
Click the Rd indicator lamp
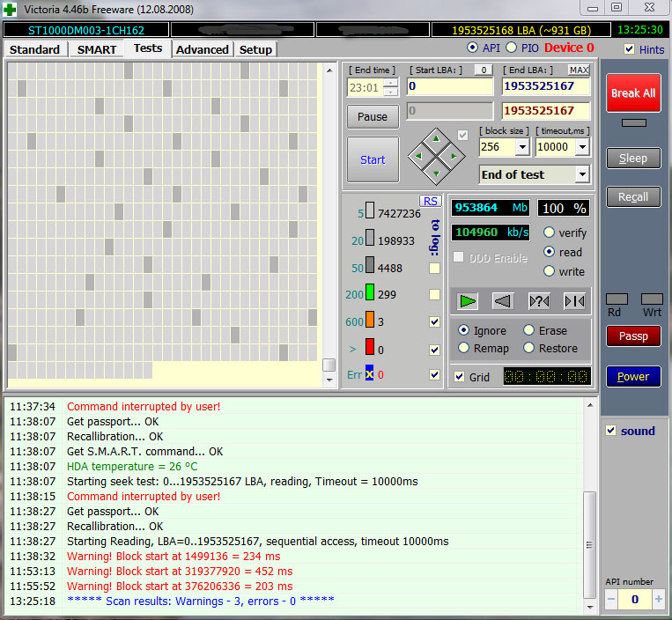[x=617, y=299]
